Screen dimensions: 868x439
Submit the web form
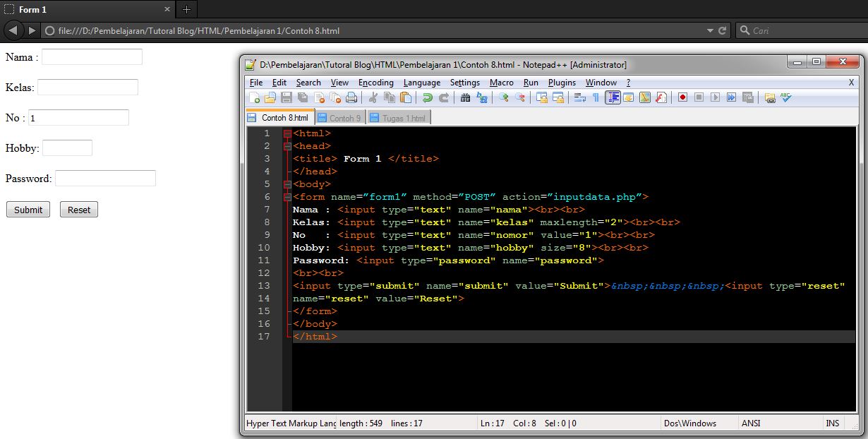[x=28, y=209]
